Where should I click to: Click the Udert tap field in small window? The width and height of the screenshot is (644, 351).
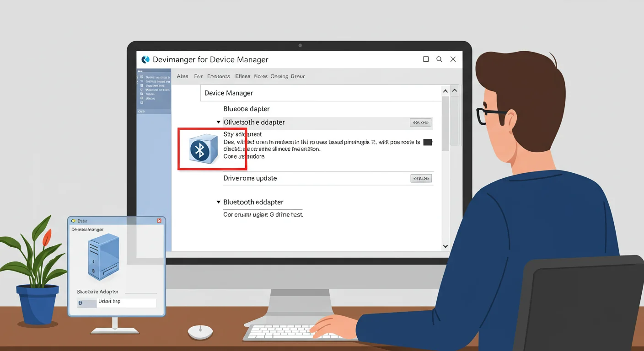tap(126, 303)
